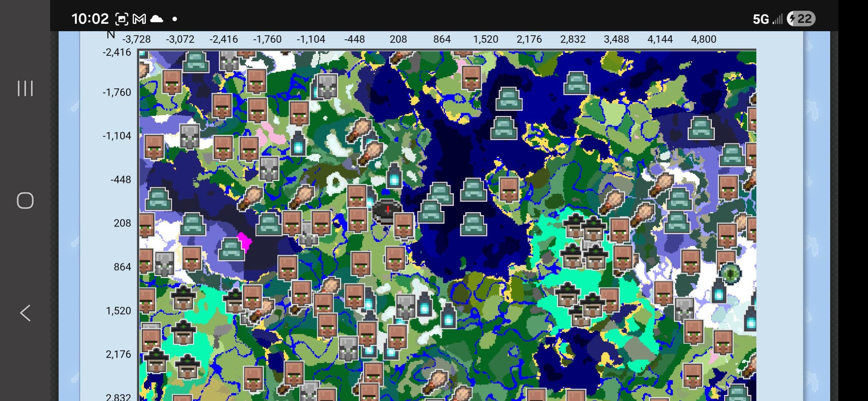Image resolution: width=868 pixels, height=401 pixels.
Task: Select the stronghold eye of ender icon
Action: (x=730, y=274)
